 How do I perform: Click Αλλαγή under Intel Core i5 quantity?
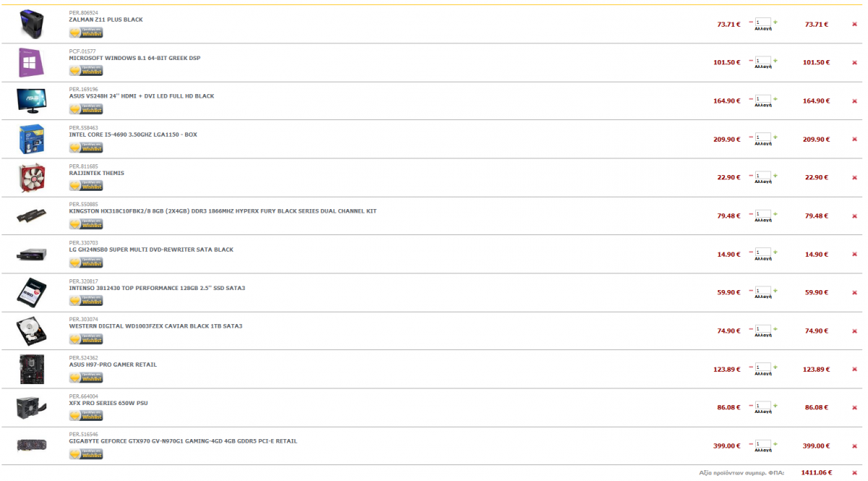pyautogui.click(x=763, y=145)
